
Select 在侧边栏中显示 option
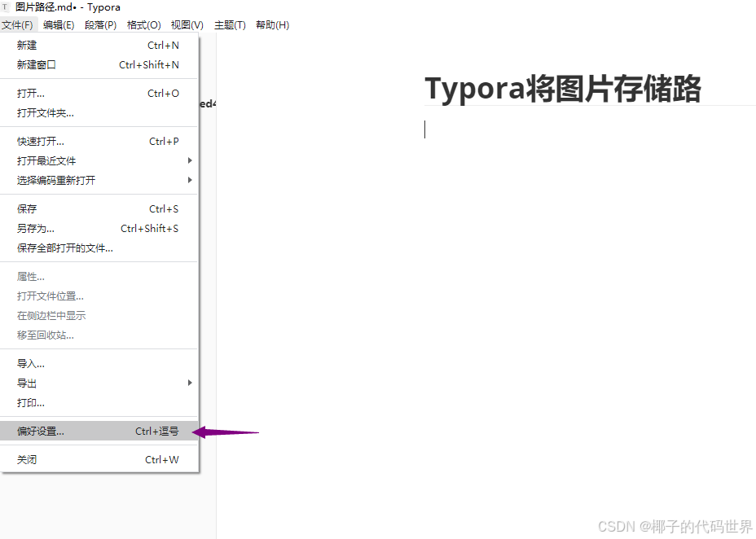tap(99, 315)
